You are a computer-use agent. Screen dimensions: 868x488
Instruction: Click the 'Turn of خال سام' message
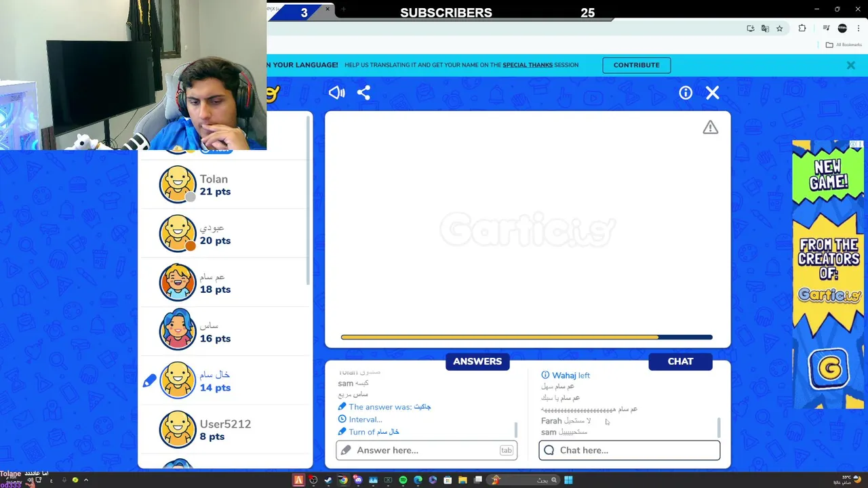click(368, 432)
